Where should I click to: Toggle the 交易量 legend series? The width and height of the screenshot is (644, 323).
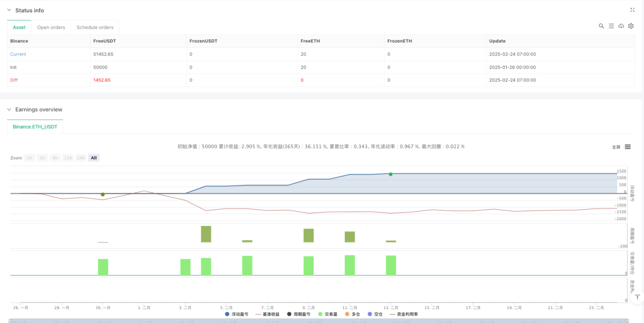tap(328, 314)
